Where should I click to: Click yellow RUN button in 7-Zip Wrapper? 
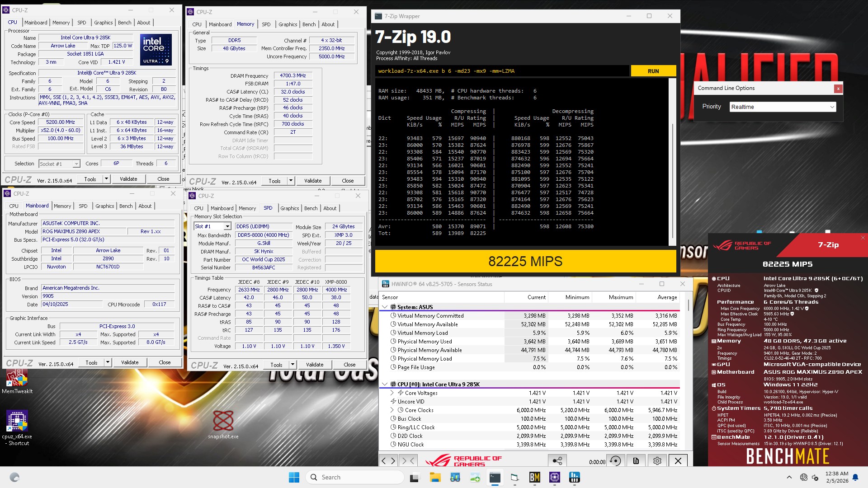click(653, 71)
